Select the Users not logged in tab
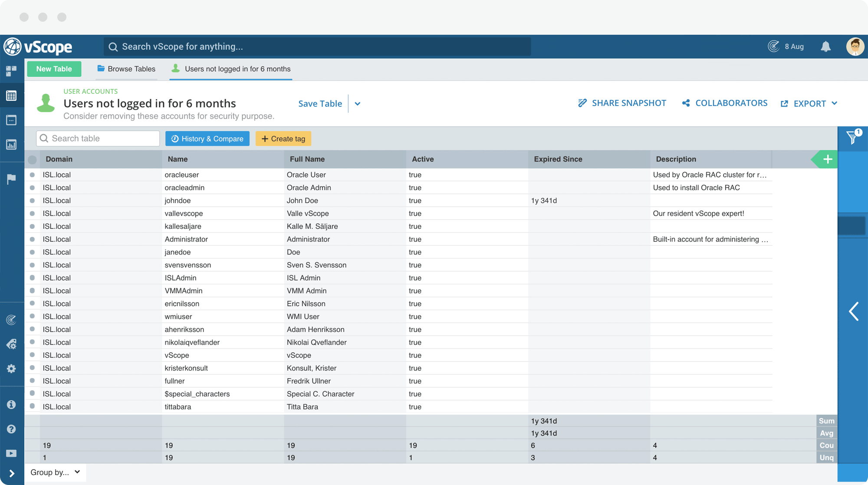The image size is (868, 485). pyautogui.click(x=231, y=69)
